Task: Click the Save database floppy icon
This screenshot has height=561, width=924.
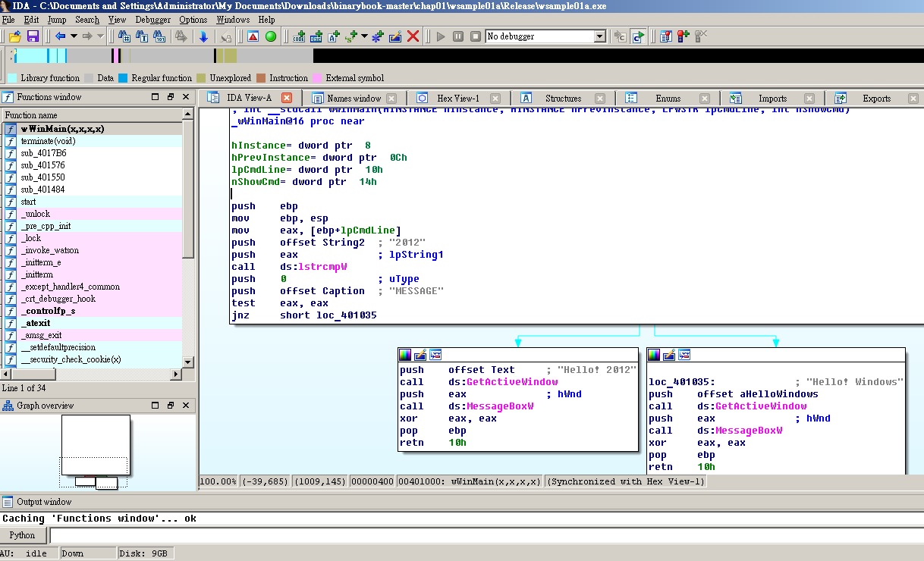Action: coord(33,36)
